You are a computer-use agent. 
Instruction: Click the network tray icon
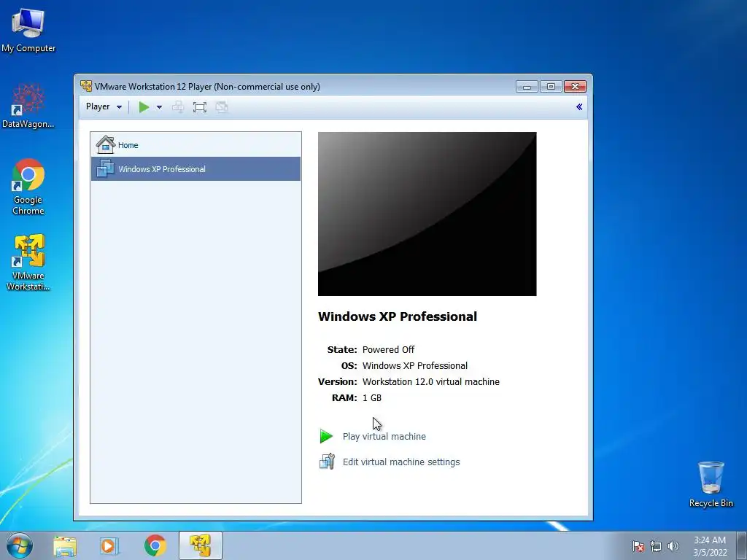tap(656, 546)
